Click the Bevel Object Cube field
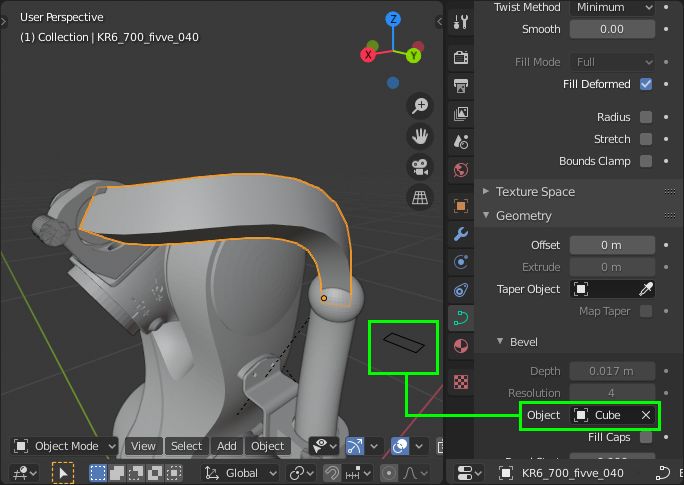This screenshot has height=485, width=684. (x=612, y=415)
